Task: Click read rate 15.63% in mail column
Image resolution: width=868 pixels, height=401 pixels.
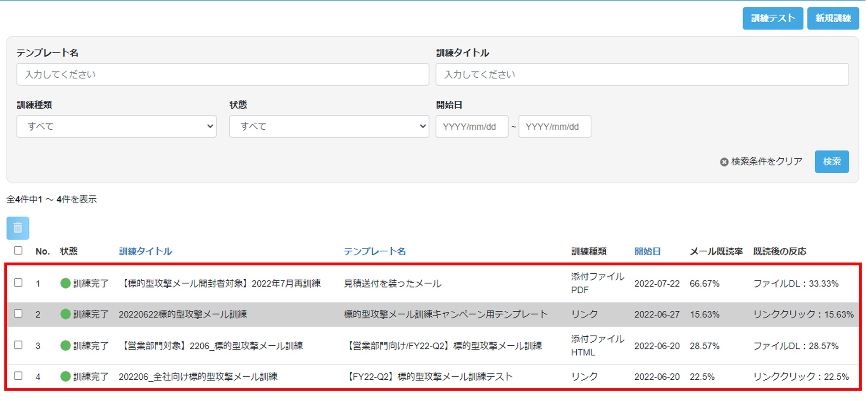Action: (x=704, y=314)
